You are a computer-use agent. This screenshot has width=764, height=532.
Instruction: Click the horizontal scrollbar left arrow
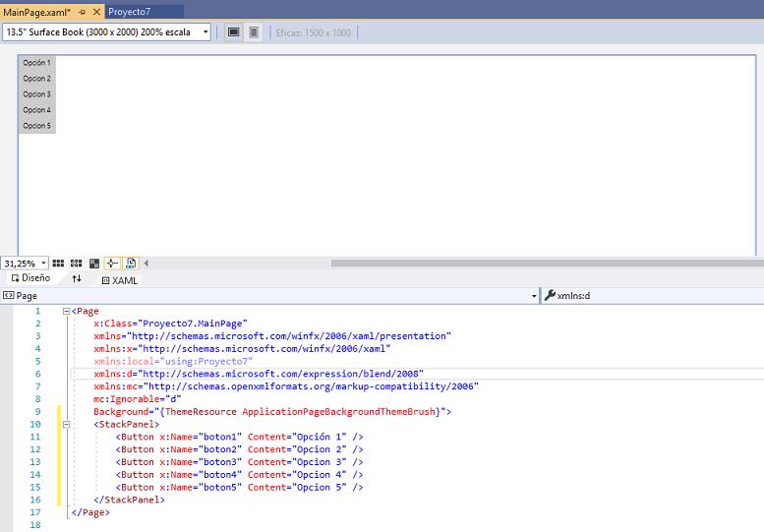click(146, 264)
